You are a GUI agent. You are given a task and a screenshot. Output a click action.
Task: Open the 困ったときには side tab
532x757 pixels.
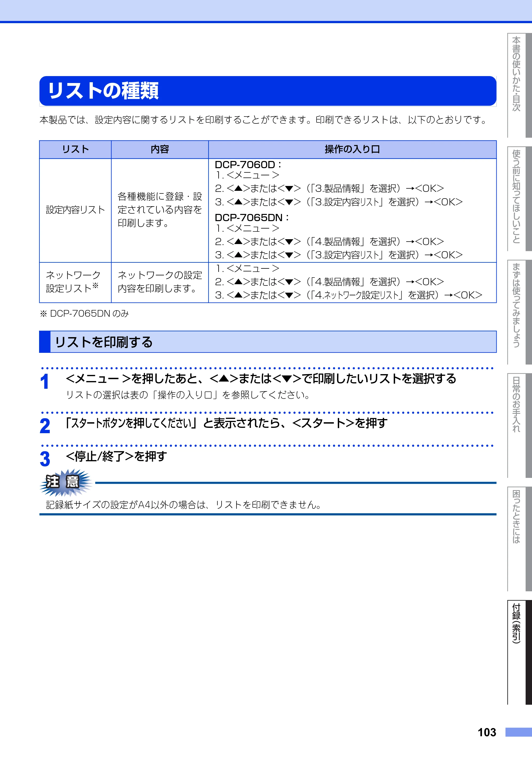[x=519, y=539]
